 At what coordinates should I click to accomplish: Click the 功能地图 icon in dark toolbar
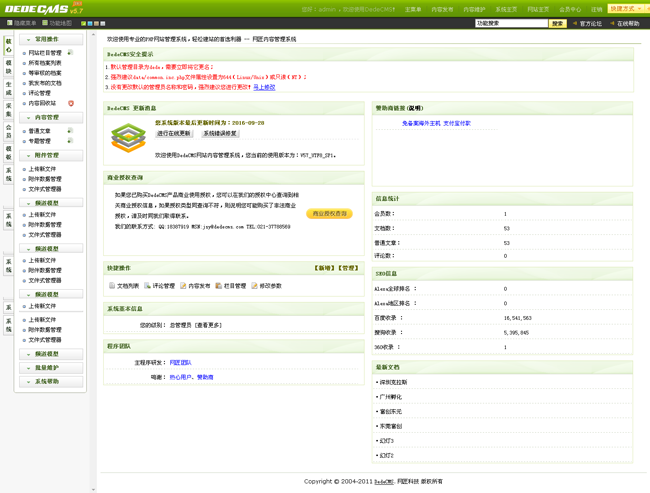point(45,23)
